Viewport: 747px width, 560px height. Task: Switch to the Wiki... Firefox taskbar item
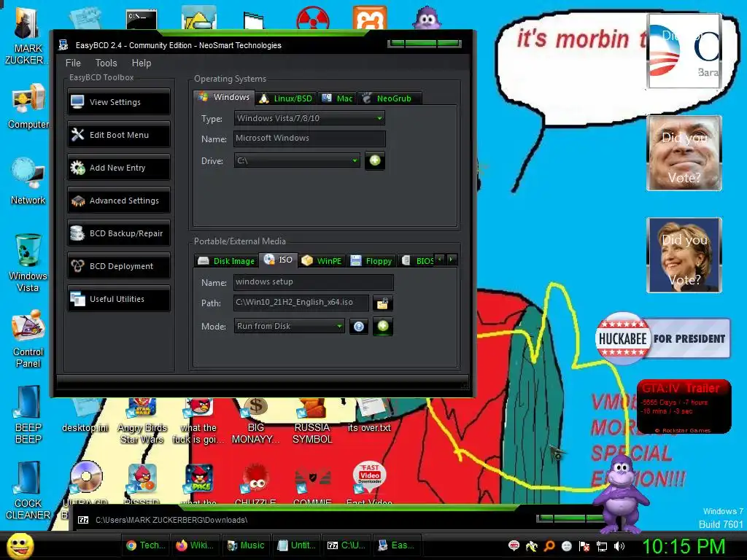(x=196, y=545)
